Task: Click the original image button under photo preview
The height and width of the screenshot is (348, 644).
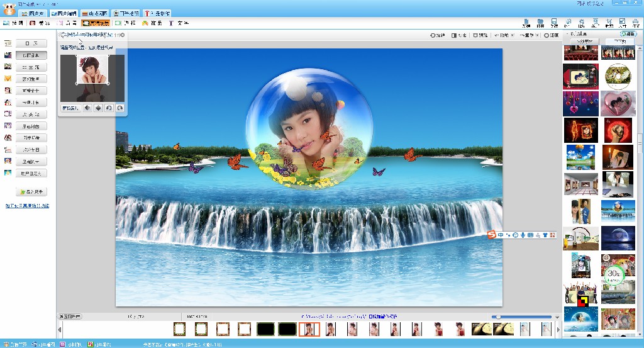Action: [70, 108]
